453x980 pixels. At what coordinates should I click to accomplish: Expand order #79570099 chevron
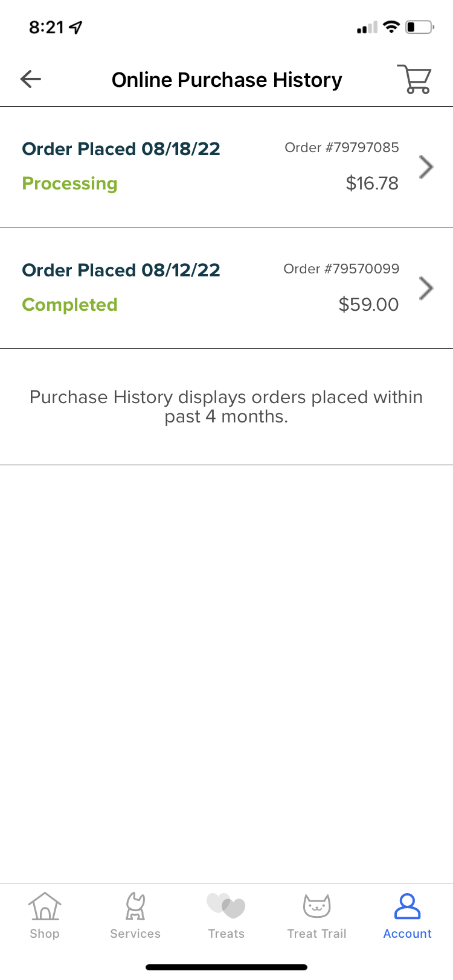(426, 288)
